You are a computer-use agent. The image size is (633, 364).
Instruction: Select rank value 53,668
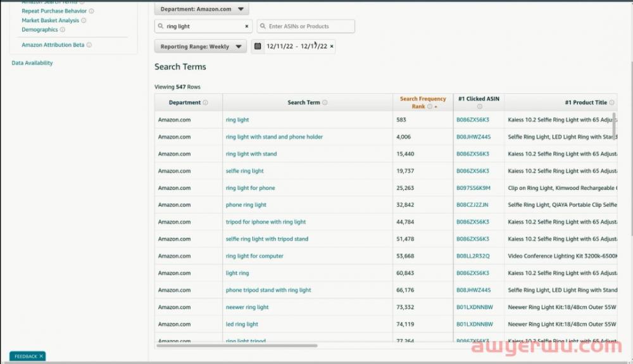pos(405,256)
